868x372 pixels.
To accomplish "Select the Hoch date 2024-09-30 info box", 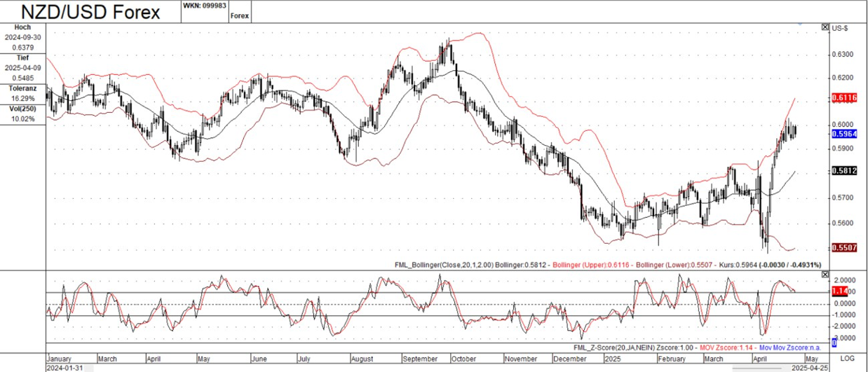I will click(x=22, y=38).
